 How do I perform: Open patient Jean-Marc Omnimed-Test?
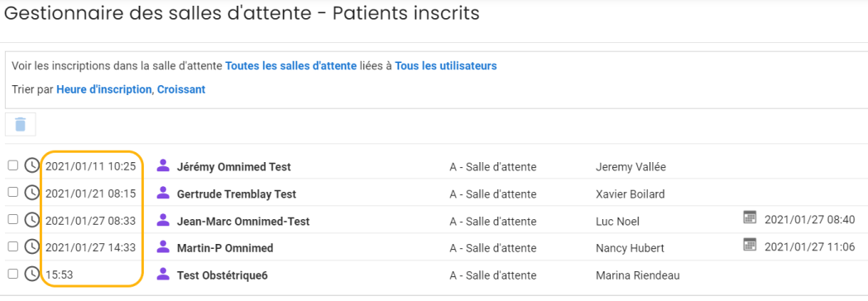[x=243, y=222]
